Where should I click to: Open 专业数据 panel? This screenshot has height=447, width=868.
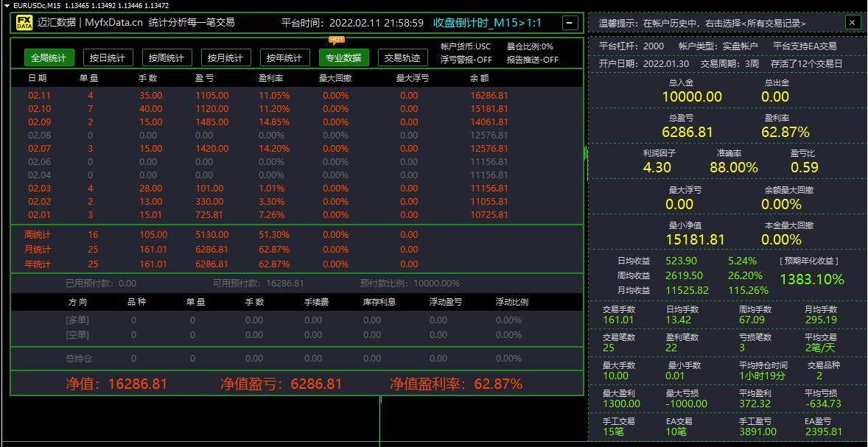(343, 57)
